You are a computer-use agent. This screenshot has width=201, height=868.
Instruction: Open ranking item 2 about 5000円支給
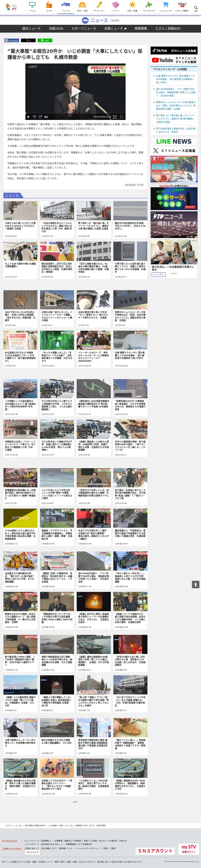tap(175, 92)
